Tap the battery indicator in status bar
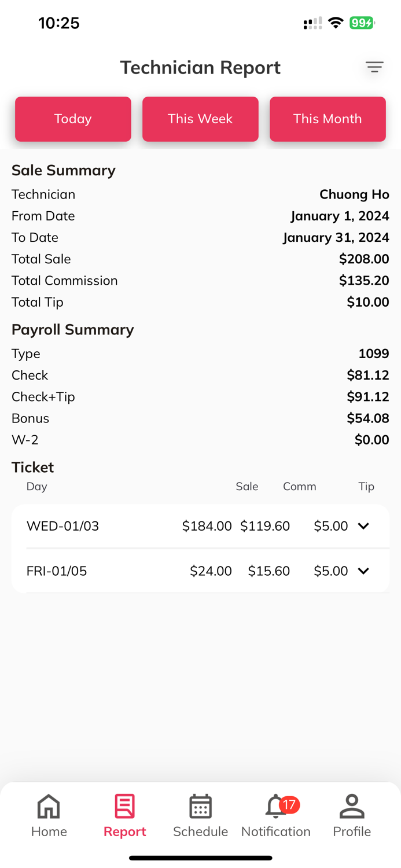401x868 pixels. click(362, 23)
